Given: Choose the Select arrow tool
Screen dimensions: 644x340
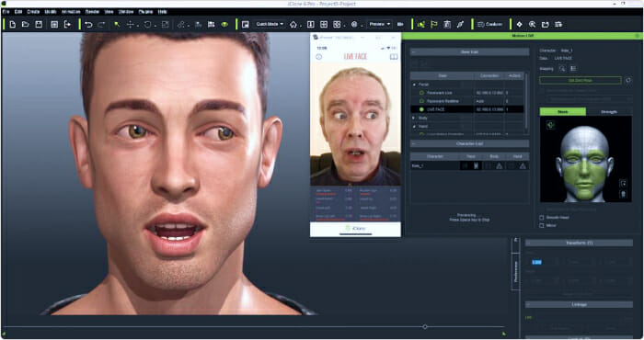Looking at the screenshot, I should point(117,25).
